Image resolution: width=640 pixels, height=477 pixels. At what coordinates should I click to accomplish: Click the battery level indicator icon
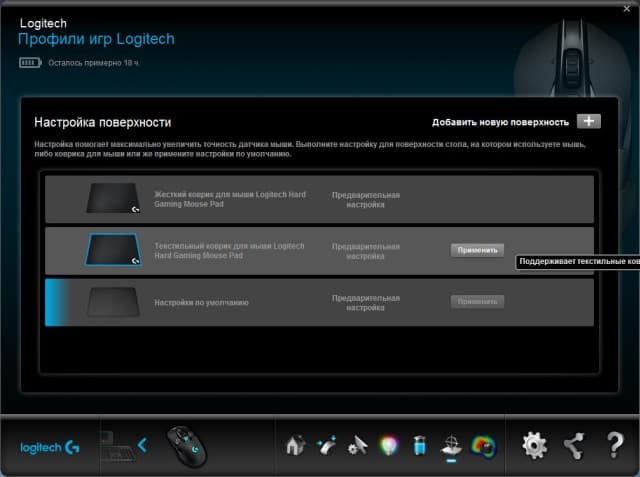[30, 62]
